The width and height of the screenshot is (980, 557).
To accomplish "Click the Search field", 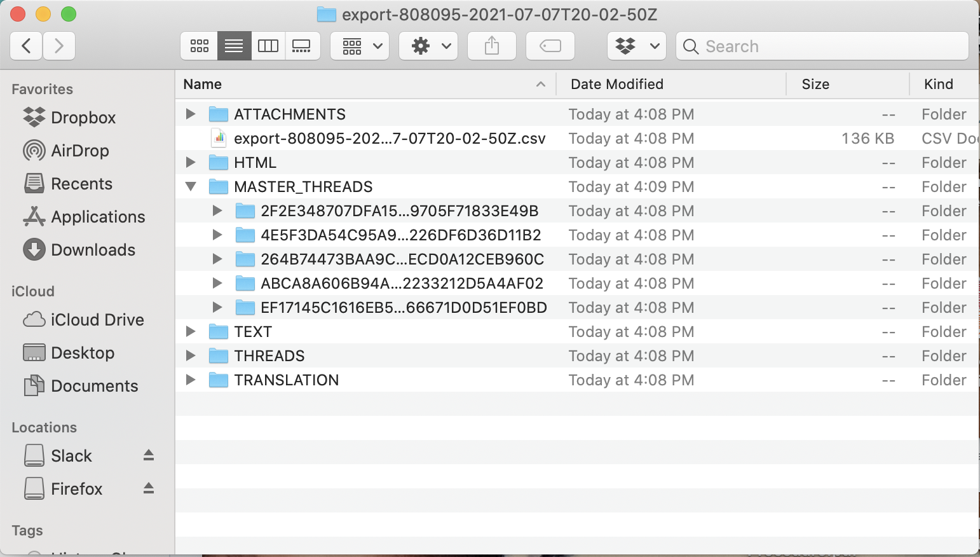I will [x=822, y=46].
